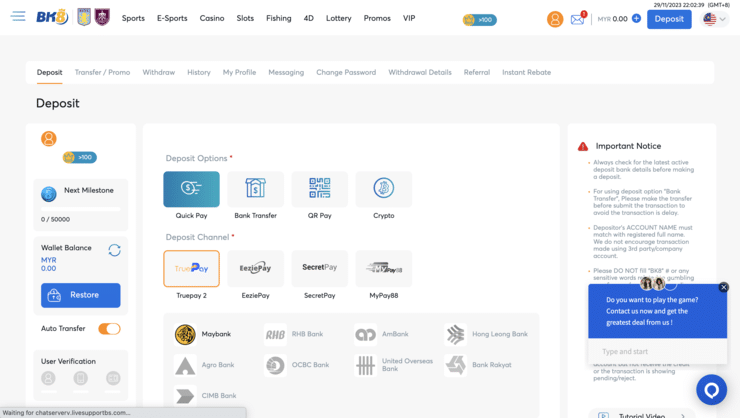Viewport: 740px width, 418px height.
Task: Open the hamburger menu
Action: tap(18, 17)
